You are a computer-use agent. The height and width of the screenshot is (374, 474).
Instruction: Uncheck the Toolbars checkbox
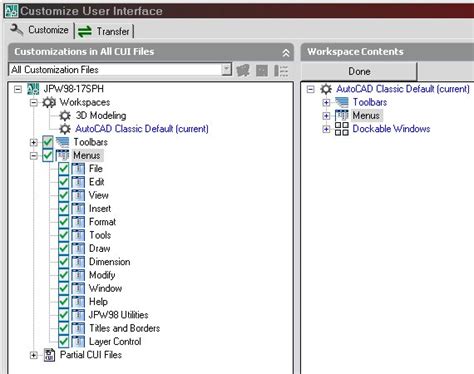[48, 142]
